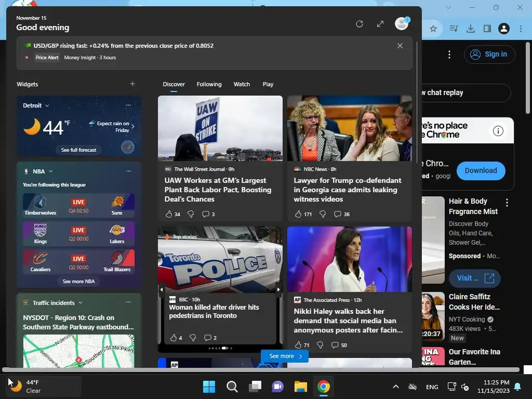The height and width of the screenshot is (399, 532).
Task: Open Detroit weather widget options menu
Action: pos(128,105)
